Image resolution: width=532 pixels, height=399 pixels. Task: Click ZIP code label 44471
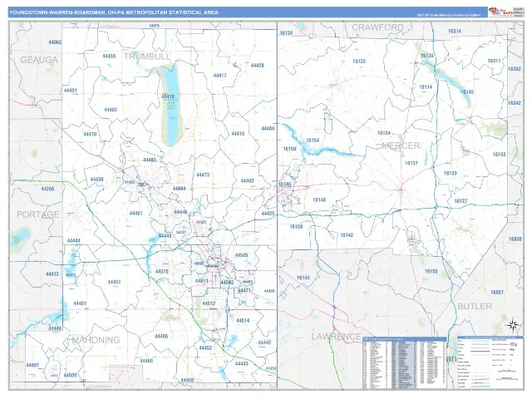coord(244,291)
